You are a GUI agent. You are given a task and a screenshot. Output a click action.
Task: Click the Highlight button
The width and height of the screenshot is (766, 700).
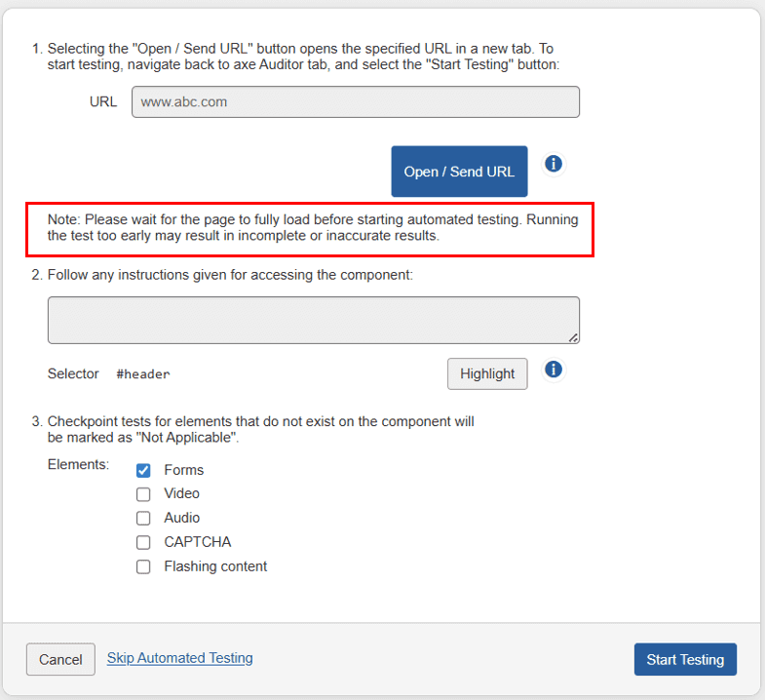click(x=487, y=374)
